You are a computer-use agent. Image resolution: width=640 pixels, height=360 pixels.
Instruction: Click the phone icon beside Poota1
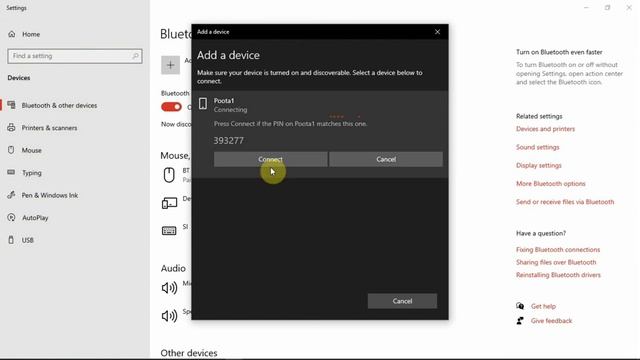(x=203, y=104)
